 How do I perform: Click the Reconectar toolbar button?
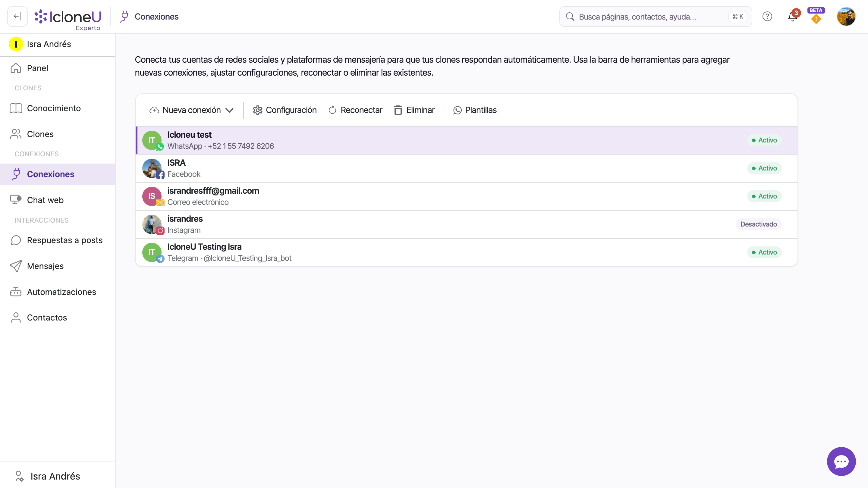coord(355,110)
